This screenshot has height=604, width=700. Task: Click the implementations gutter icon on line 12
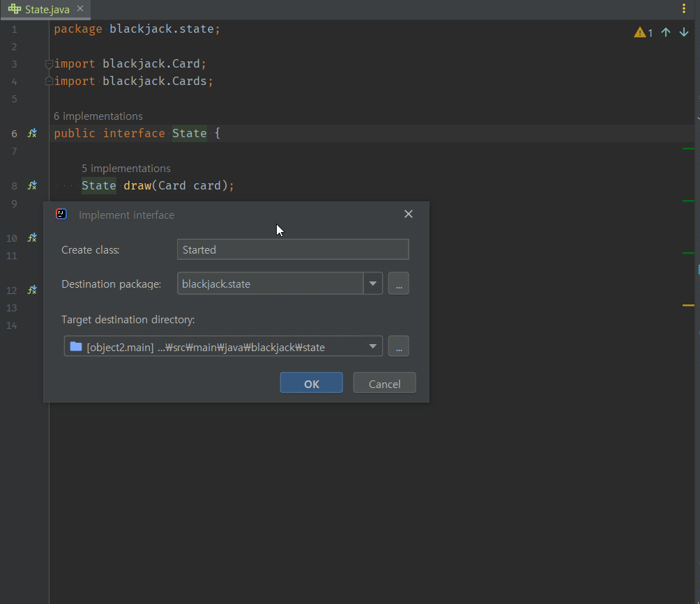click(x=32, y=290)
